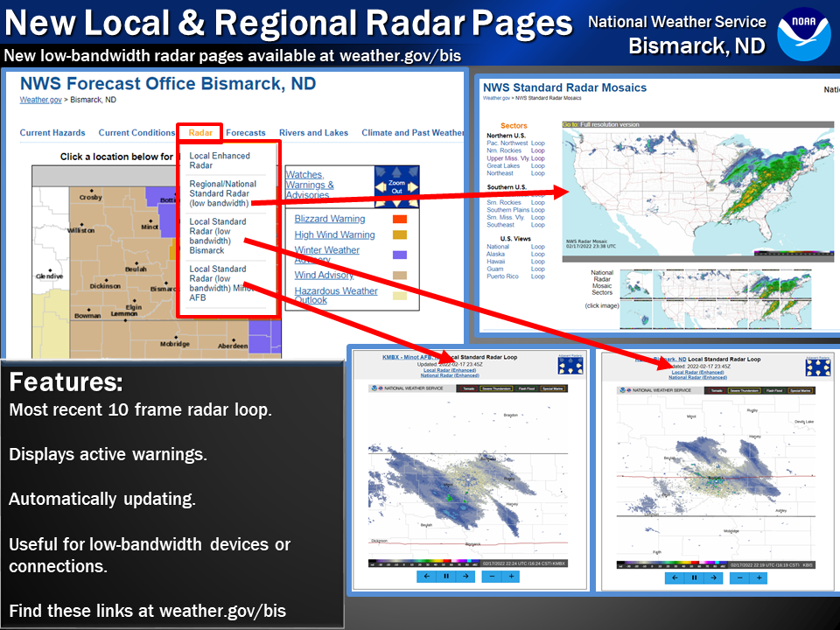840x630 pixels.
Task: Open the Current Conditions tab
Action: point(136,133)
